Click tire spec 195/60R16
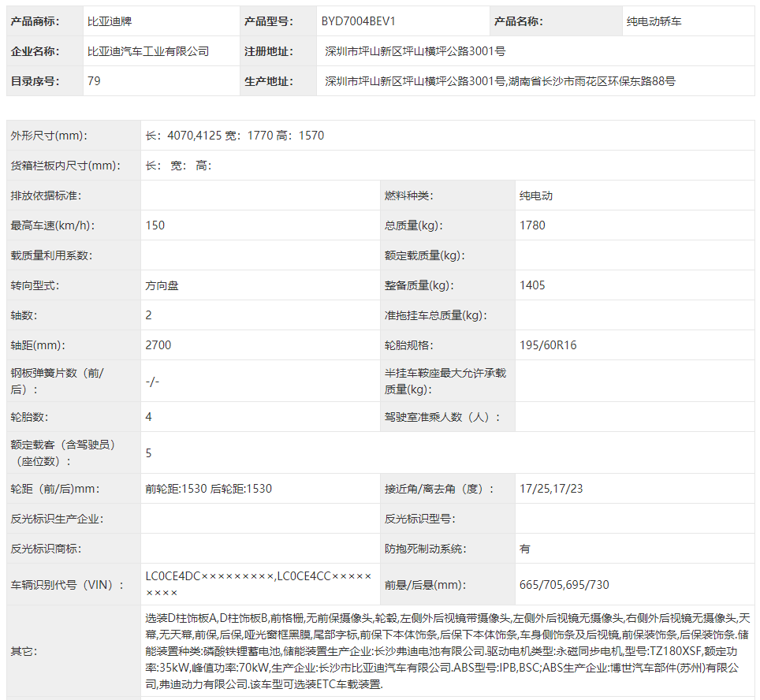The image size is (760, 700). 548,345
